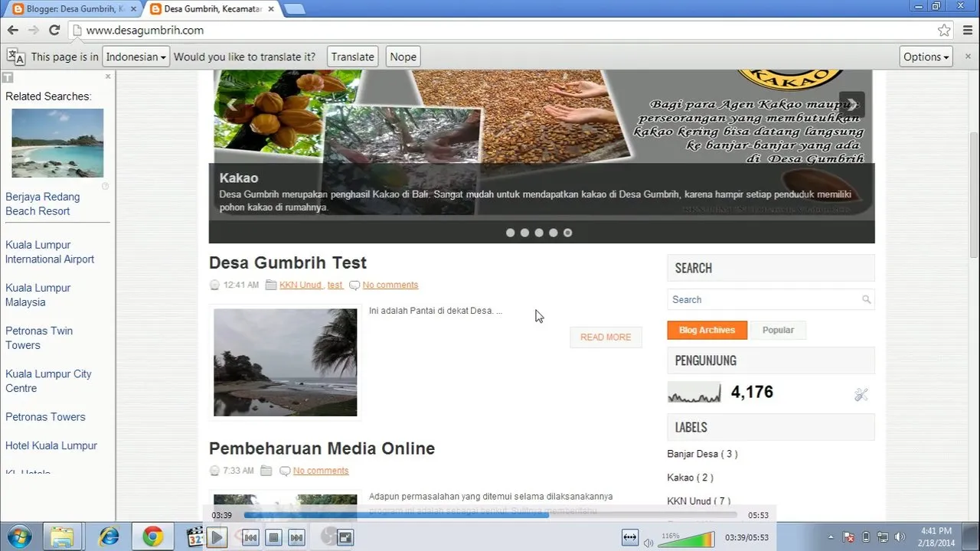Click the visitor stats sparkline graph
The width and height of the screenshot is (980, 551).
coord(694,393)
